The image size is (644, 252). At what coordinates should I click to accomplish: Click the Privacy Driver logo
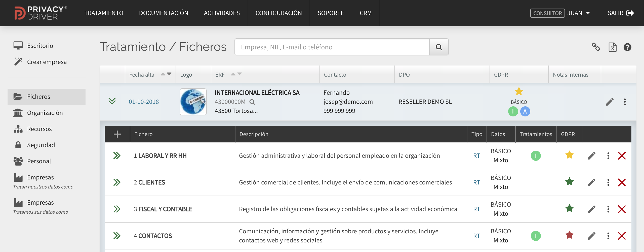(x=41, y=13)
